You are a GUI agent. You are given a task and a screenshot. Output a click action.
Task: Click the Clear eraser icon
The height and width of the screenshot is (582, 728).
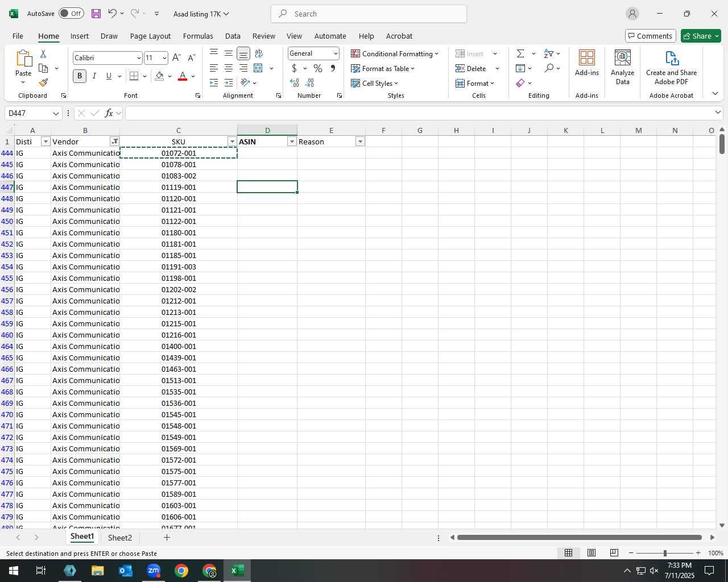520,83
